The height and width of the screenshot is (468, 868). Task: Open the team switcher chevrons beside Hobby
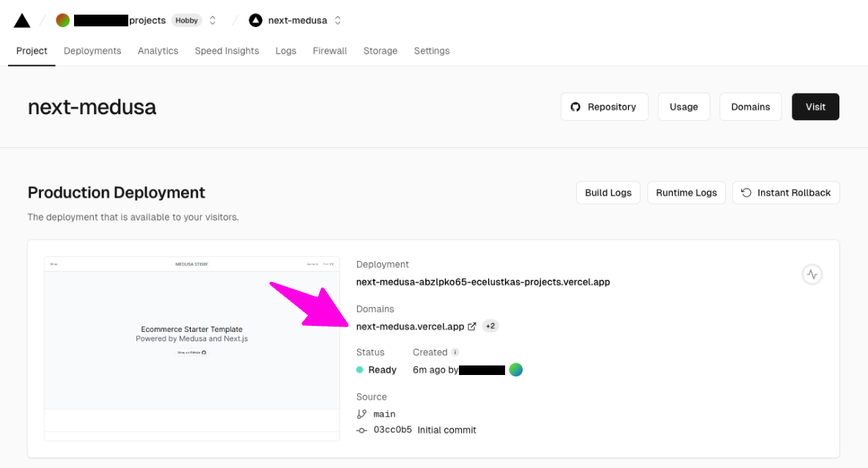click(x=213, y=21)
